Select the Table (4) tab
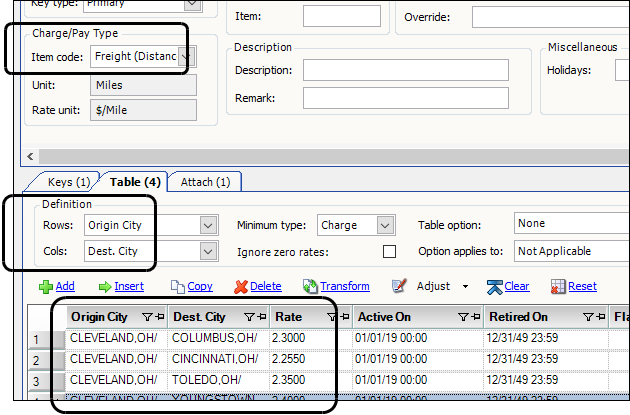This screenshot has width=630, height=415. [135, 182]
